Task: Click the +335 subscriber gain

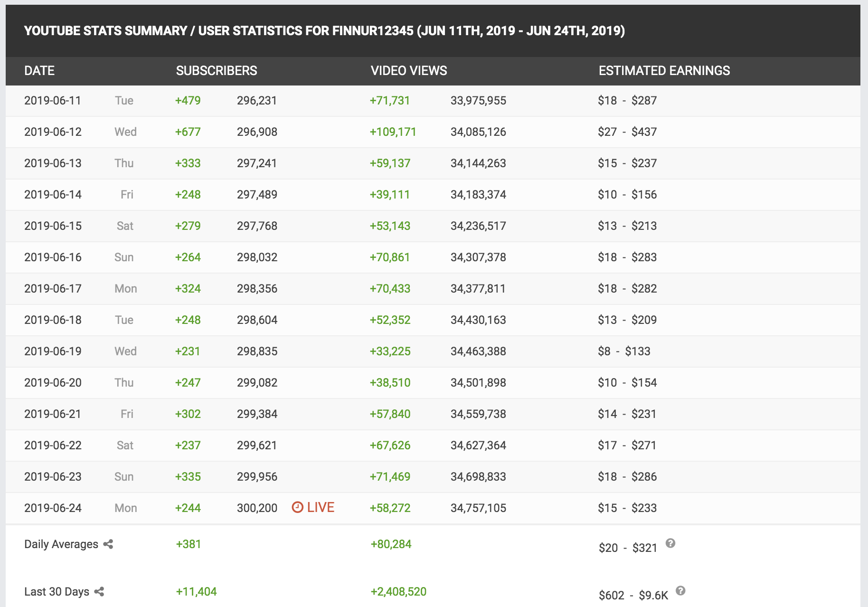Action: (188, 477)
